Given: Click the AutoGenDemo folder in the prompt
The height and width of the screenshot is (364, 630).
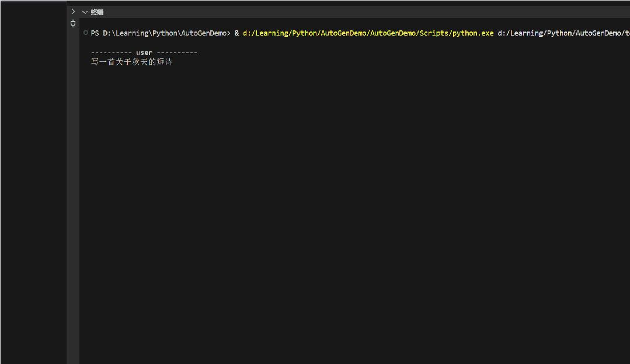Looking at the screenshot, I should (205, 33).
